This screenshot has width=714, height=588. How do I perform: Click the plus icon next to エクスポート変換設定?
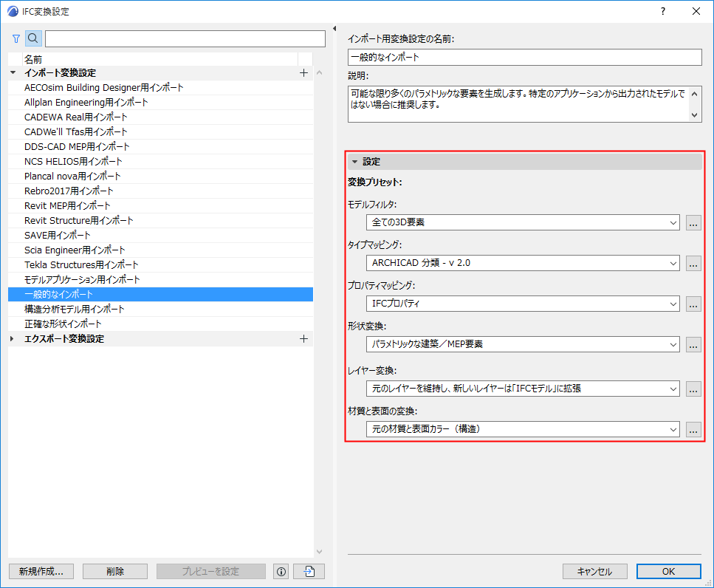click(303, 338)
